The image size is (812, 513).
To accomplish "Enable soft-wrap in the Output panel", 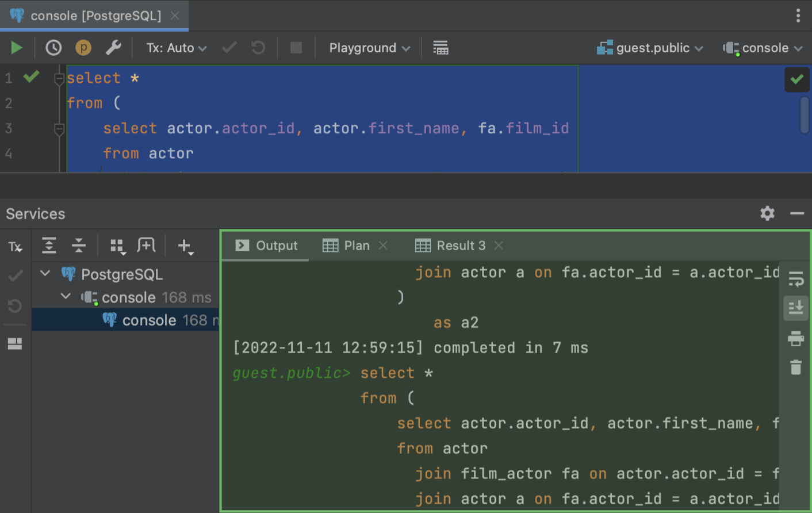I will [x=796, y=280].
